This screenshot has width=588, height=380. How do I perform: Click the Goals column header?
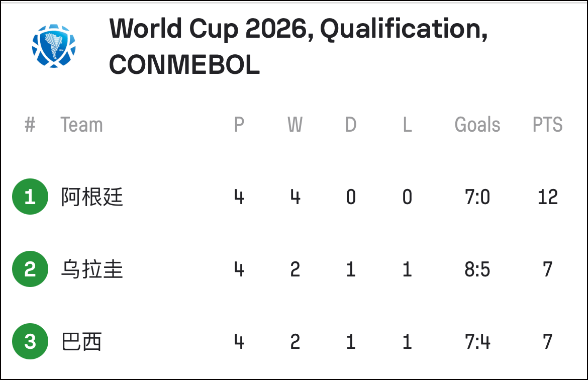pos(477,125)
